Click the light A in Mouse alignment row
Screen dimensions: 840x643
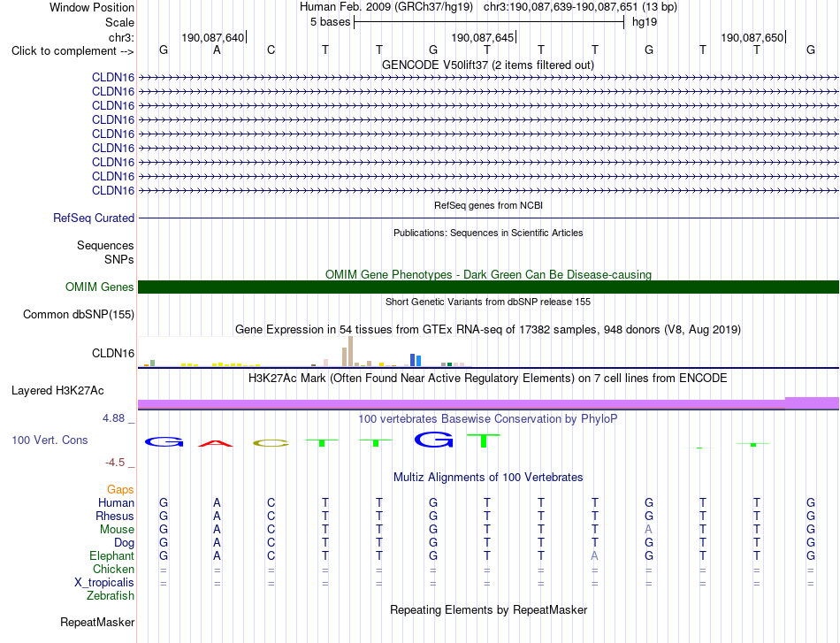[649, 530]
